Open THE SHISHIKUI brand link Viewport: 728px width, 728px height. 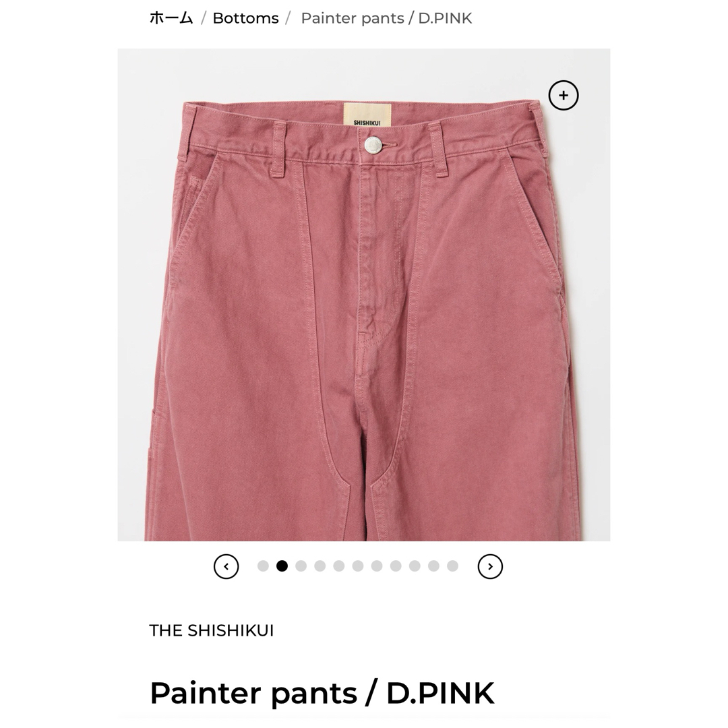click(211, 630)
